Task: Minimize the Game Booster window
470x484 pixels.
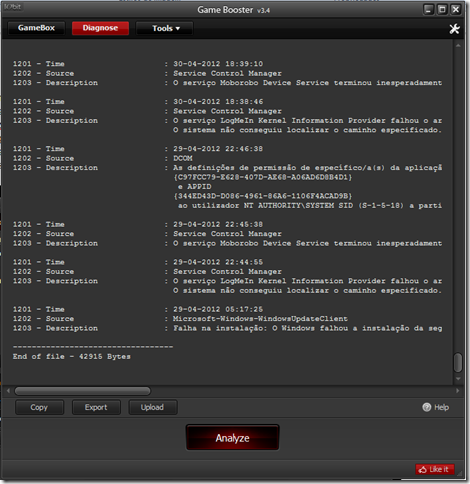Action: pos(428,9)
